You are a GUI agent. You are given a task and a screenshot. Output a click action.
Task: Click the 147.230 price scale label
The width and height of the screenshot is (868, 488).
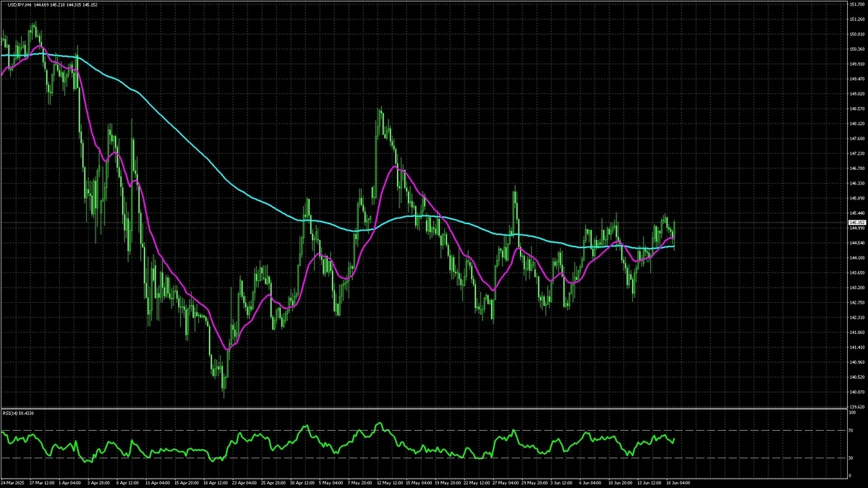pos(856,153)
